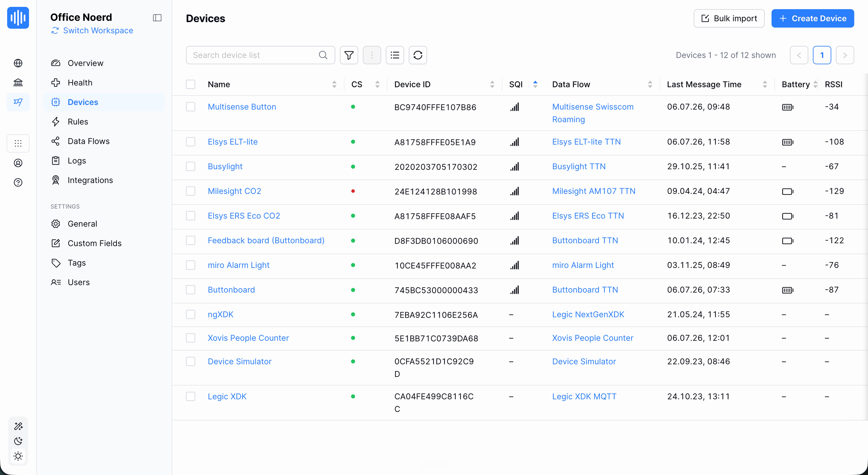Open Overview in sidebar
Viewport: 868px width, 475px height.
click(104, 63)
